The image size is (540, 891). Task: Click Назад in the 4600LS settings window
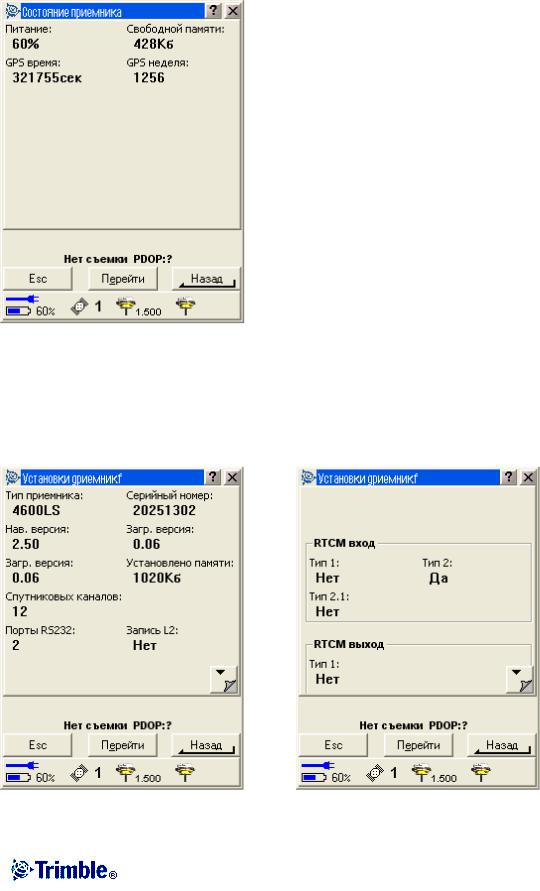click(206, 745)
